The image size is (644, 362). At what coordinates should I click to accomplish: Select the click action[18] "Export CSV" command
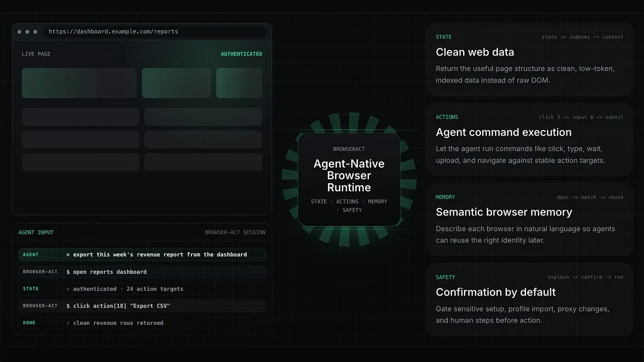[x=118, y=306]
